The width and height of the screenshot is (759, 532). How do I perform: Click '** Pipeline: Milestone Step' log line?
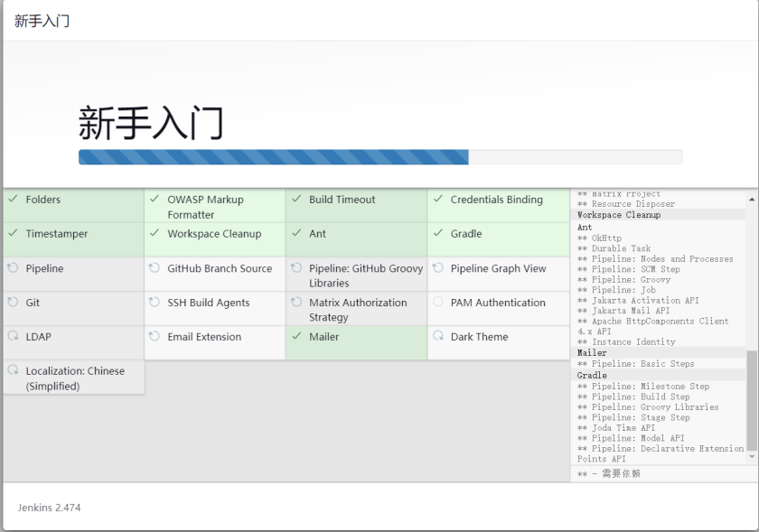(x=643, y=387)
